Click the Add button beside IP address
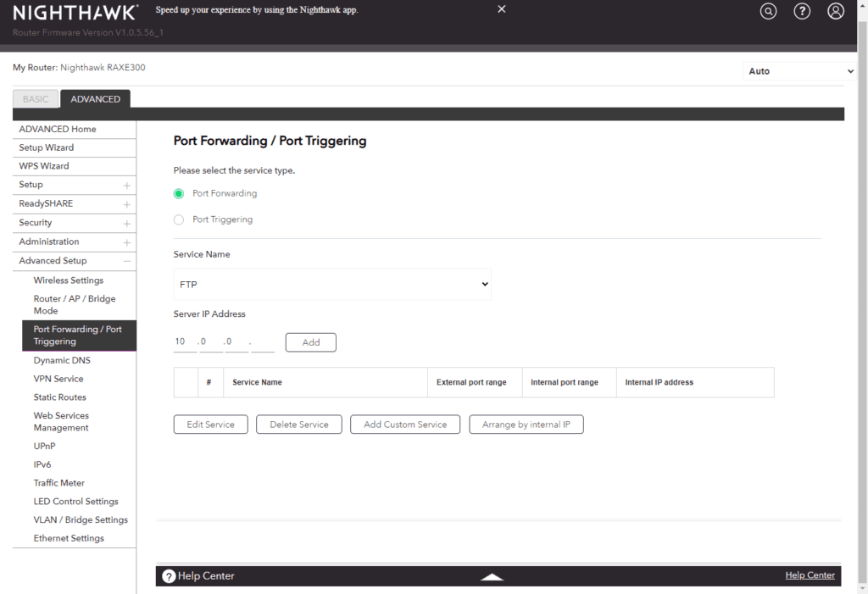Screen dimensions: 868x594 tap(311, 342)
